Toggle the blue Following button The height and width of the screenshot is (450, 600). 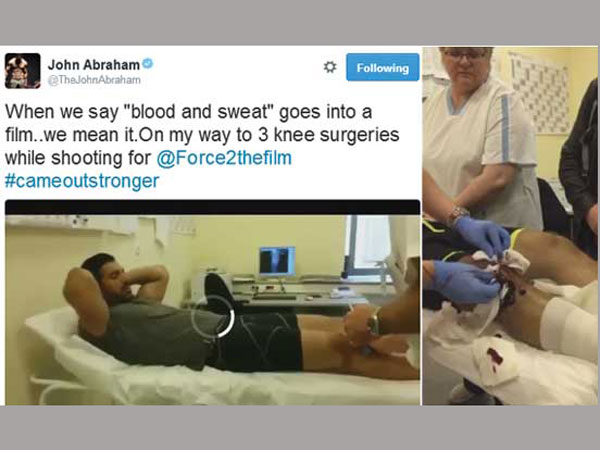[383, 67]
